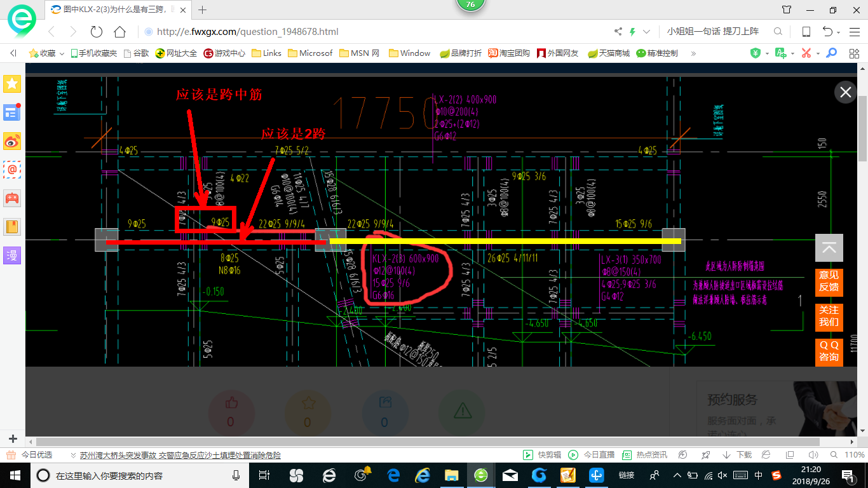This screenshot has height=488, width=868.
Task: Open a new tab with plus button
Action: coord(203,10)
